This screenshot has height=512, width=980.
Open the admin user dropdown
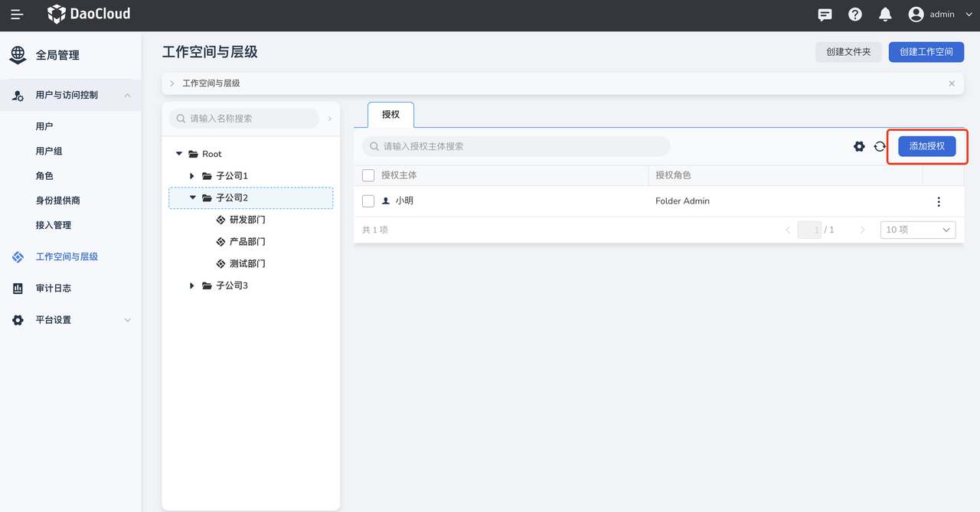click(x=939, y=15)
